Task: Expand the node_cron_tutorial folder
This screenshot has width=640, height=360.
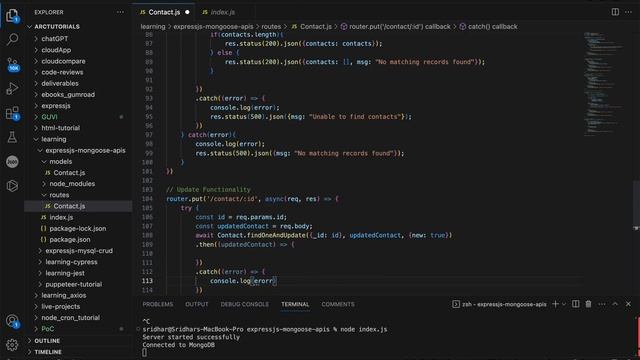Action: [70, 318]
